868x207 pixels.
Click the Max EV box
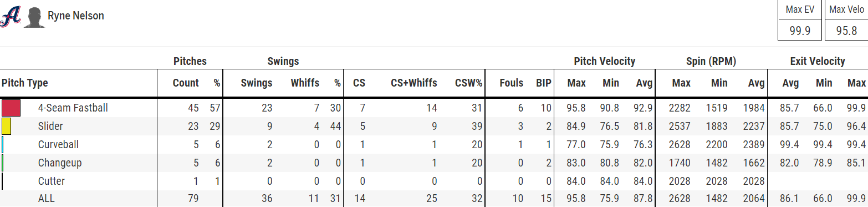[x=800, y=21]
